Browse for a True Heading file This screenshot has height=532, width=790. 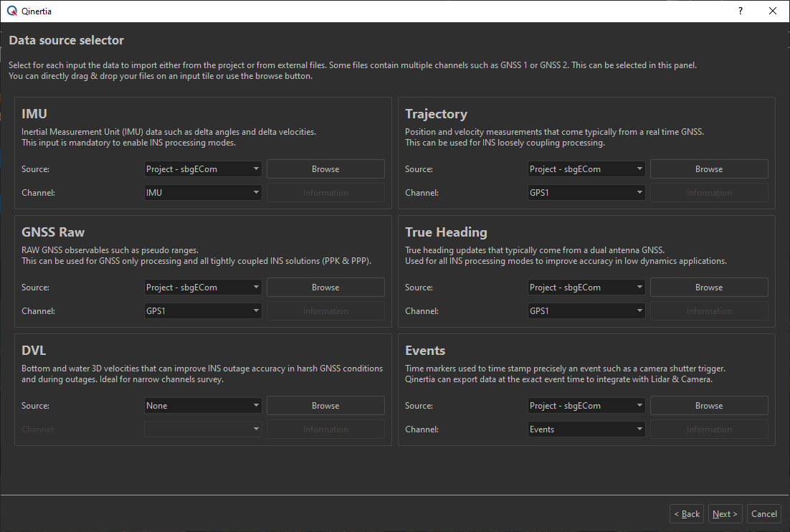click(x=708, y=288)
